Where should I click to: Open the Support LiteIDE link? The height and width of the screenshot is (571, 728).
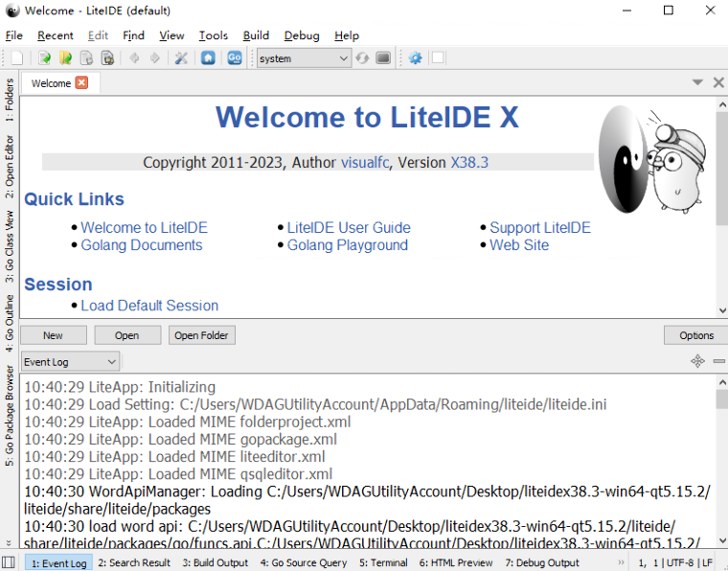pyautogui.click(x=540, y=227)
